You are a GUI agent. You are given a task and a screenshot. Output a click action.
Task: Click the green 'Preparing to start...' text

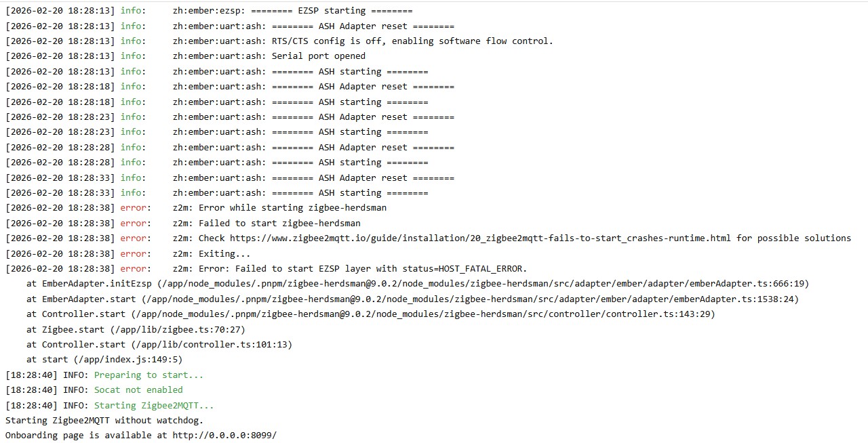click(149, 375)
